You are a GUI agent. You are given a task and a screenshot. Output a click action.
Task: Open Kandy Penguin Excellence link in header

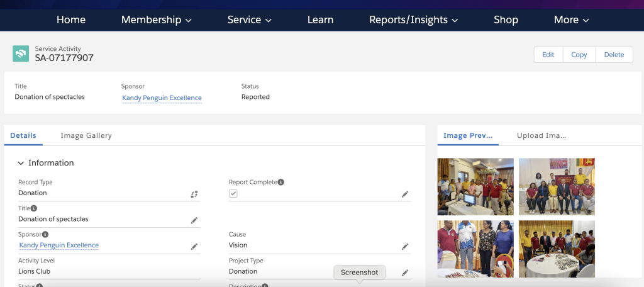pos(162,98)
